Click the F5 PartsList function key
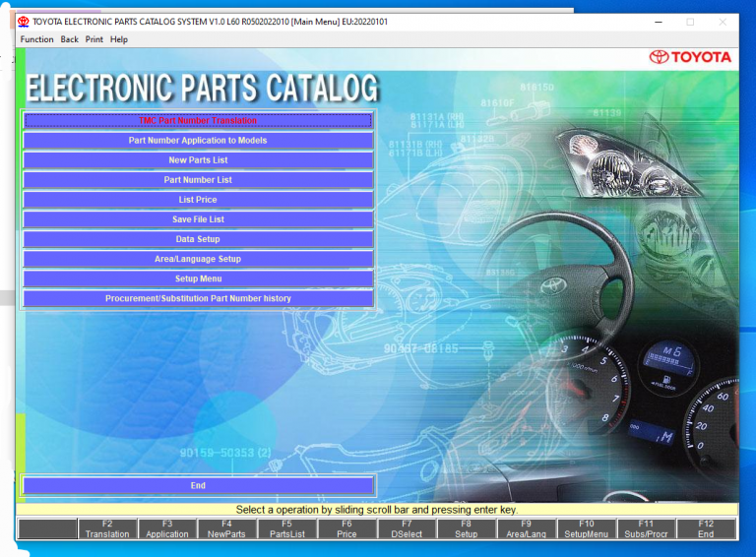 tap(287, 528)
